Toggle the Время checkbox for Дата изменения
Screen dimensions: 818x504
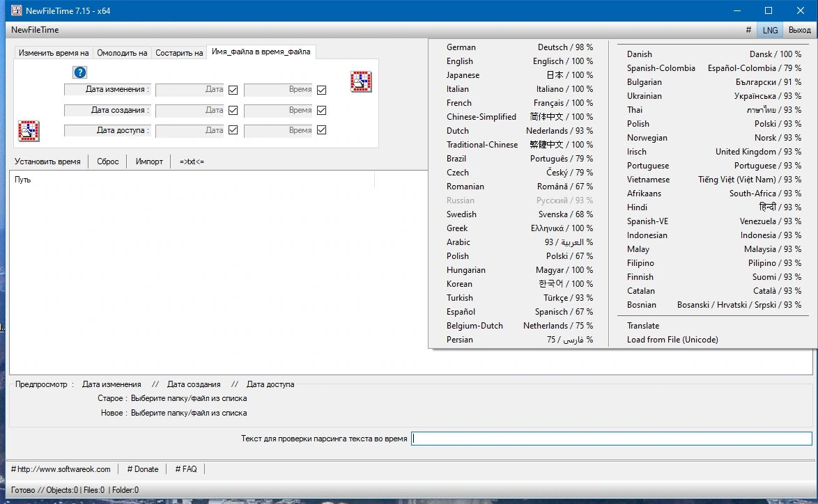click(322, 90)
